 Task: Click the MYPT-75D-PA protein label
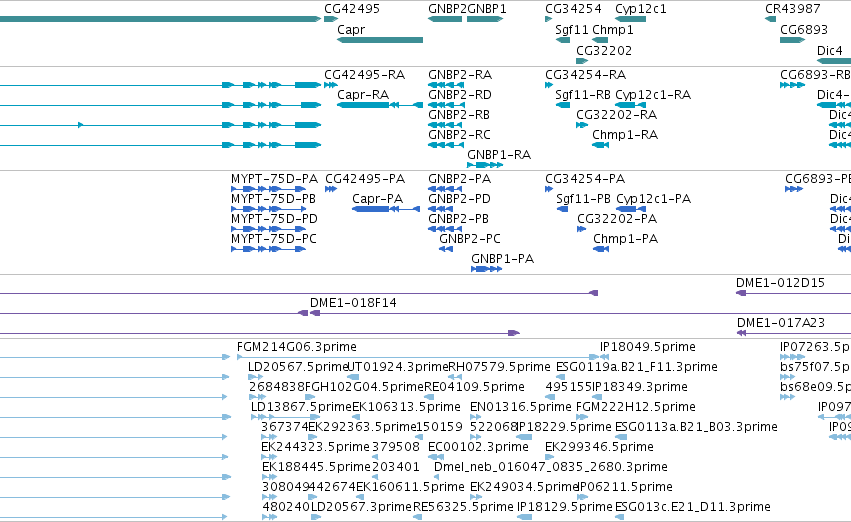(x=274, y=179)
